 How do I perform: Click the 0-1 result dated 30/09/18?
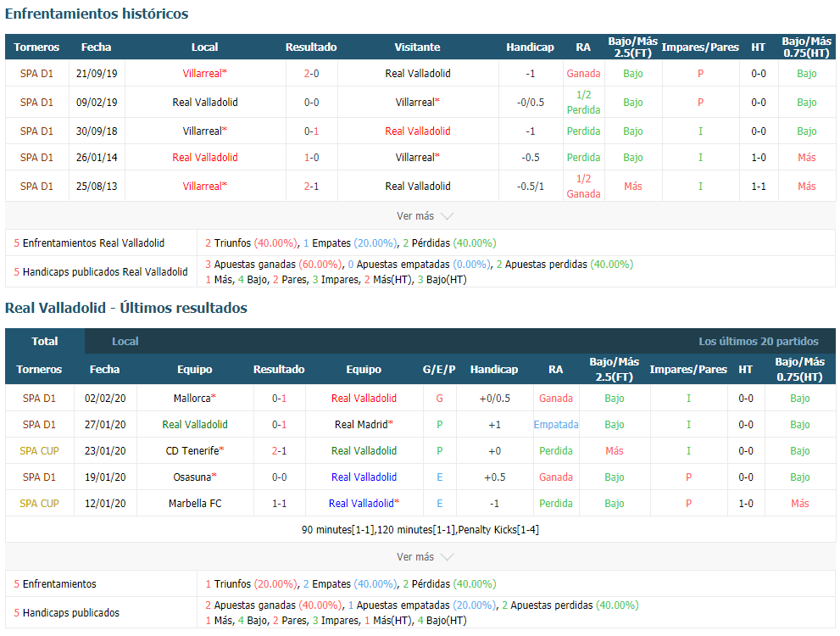tap(311, 131)
